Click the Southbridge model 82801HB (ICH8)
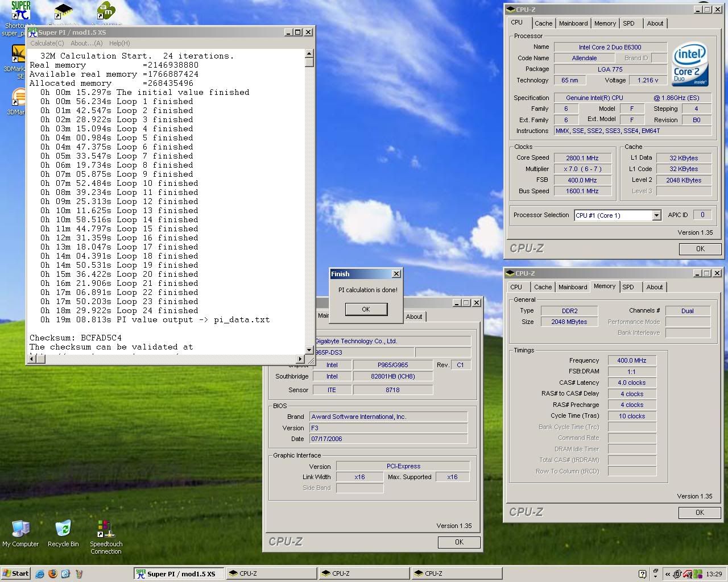The image size is (728, 582). coord(392,376)
